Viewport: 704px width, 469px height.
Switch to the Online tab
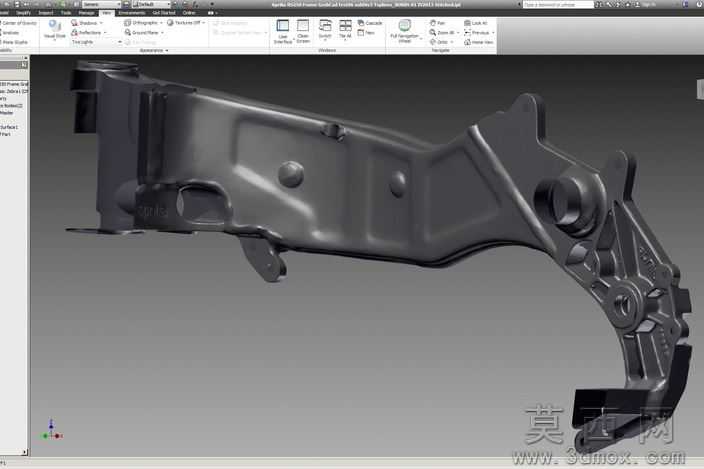click(189, 13)
